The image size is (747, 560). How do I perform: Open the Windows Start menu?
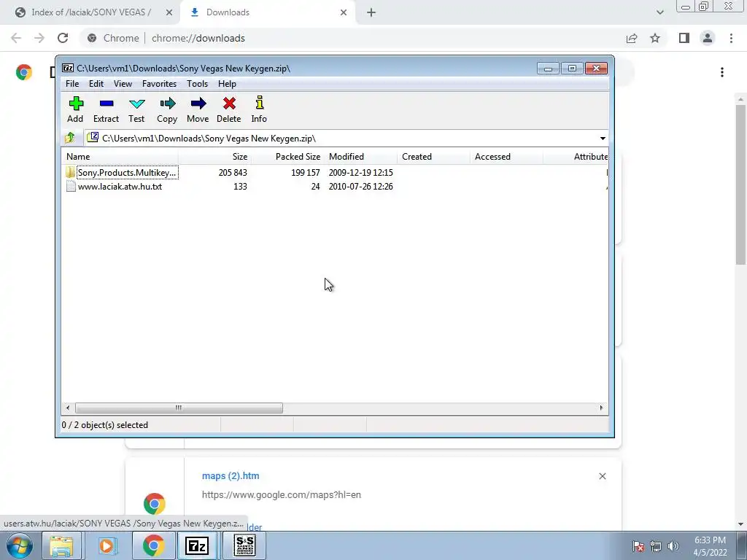(19, 545)
